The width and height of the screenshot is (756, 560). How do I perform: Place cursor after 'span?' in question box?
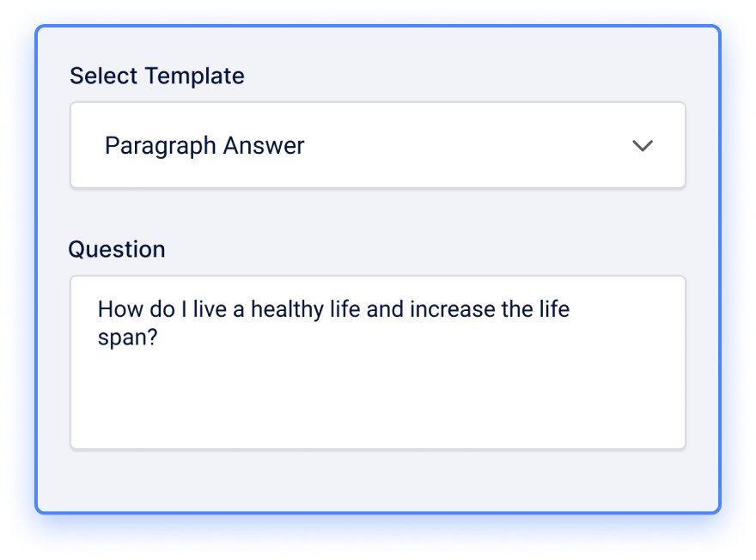[x=159, y=338]
